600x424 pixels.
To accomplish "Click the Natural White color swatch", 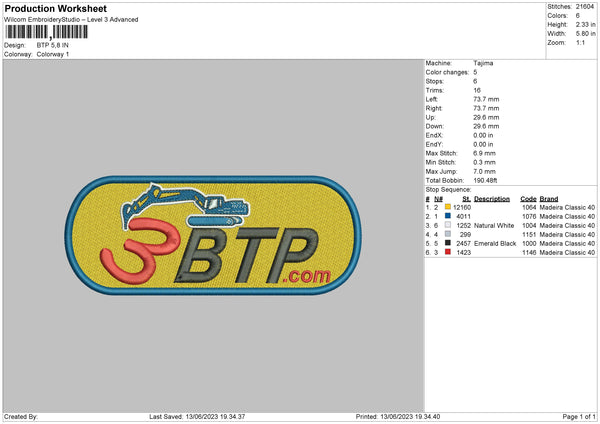I will click(x=448, y=225).
